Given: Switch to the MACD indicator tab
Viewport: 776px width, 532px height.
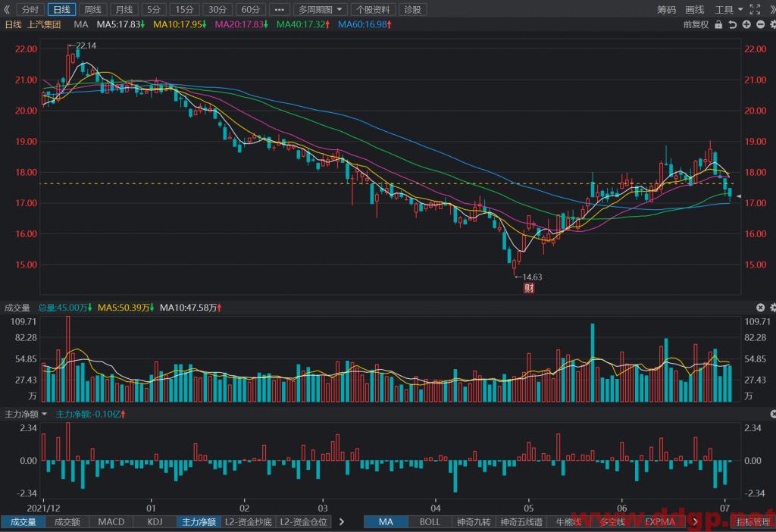Looking at the screenshot, I should pyautogui.click(x=111, y=522).
